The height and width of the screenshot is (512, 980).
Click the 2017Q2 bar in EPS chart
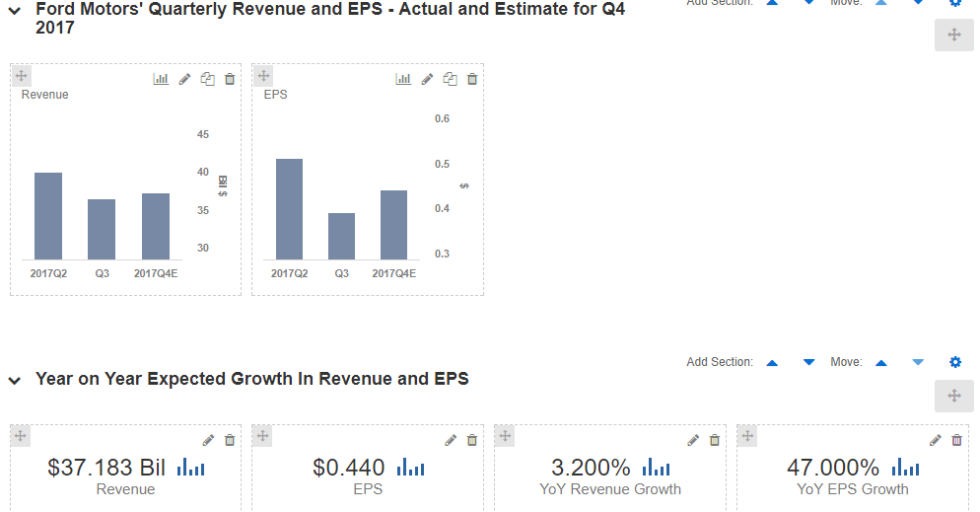[290, 209]
